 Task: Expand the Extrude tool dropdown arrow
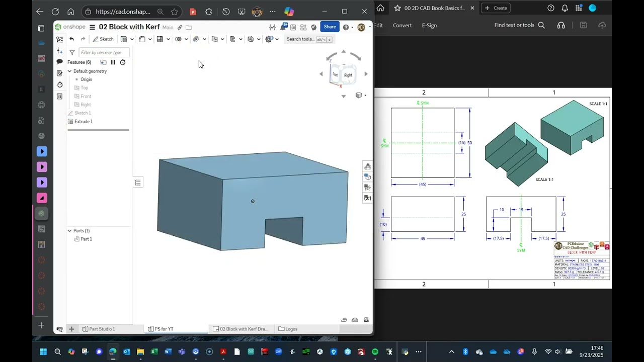click(132, 39)
